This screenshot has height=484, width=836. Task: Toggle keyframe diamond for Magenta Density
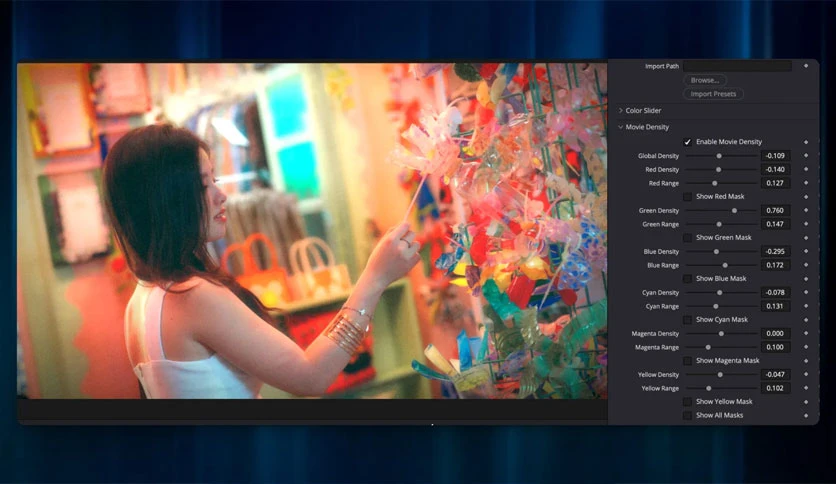pyautogui.click(x=806, y=333)
